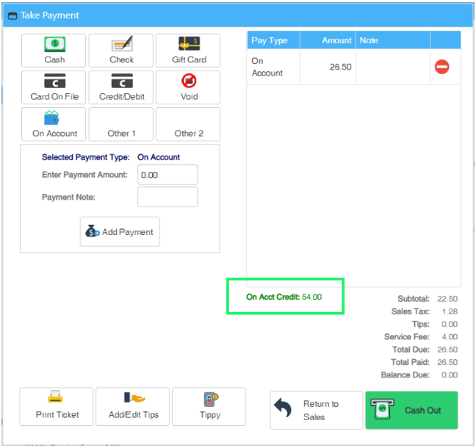Choose the Other 1 payment type
Image resolution: width=476 pixels, height=448 pixels.
[x=121, y=124]
